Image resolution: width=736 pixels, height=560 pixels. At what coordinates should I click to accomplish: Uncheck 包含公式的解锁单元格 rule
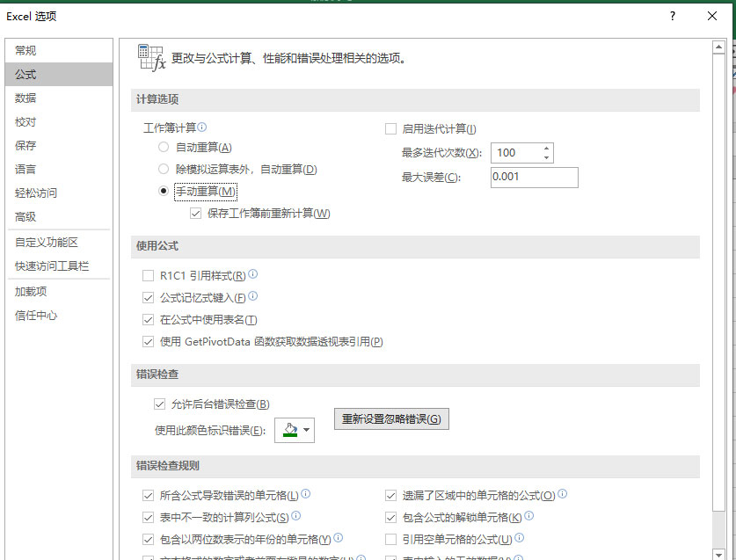point(390,517)
